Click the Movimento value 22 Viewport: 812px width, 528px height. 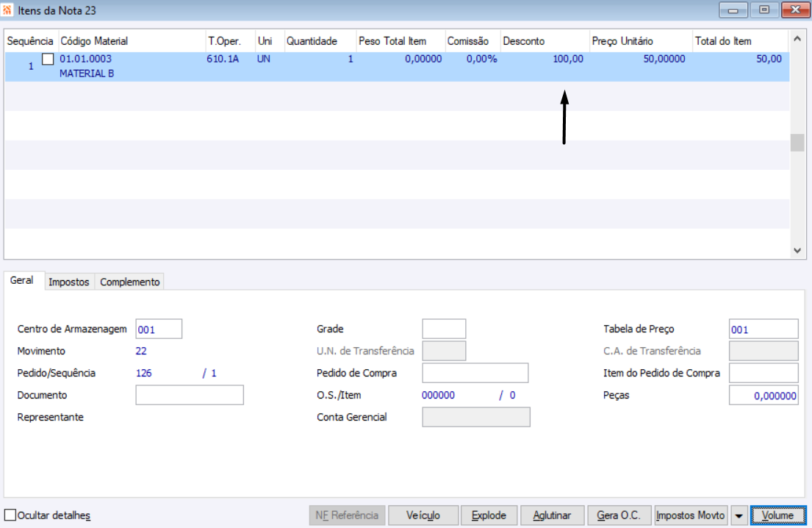(x=141, y=352)
